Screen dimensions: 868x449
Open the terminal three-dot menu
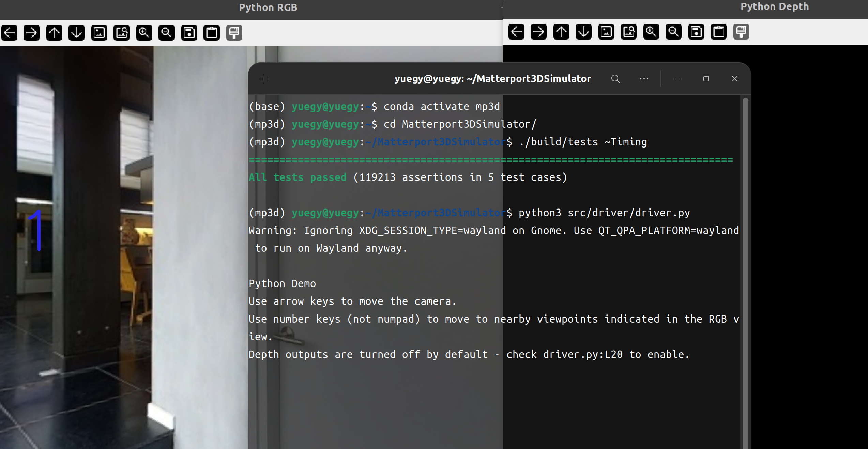click(644, 79)
